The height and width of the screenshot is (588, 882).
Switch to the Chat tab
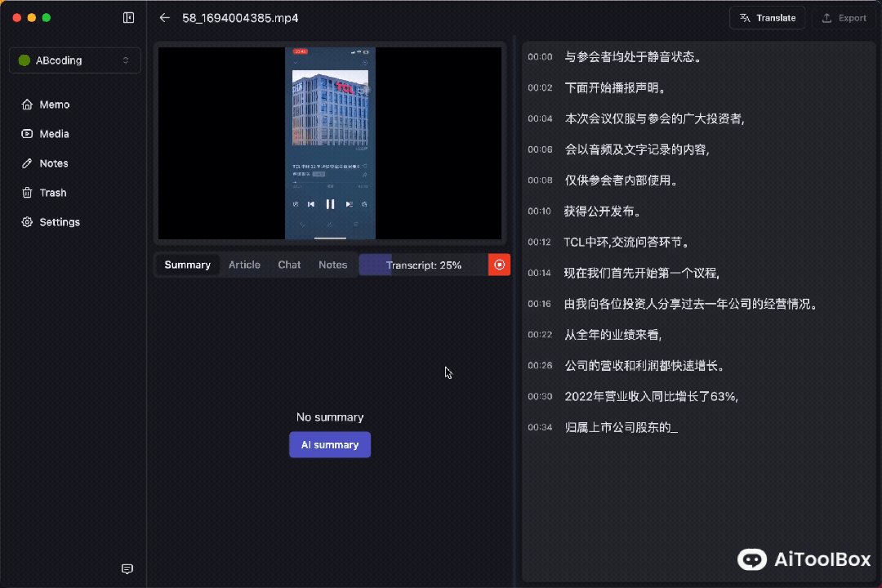coord(289,265)
